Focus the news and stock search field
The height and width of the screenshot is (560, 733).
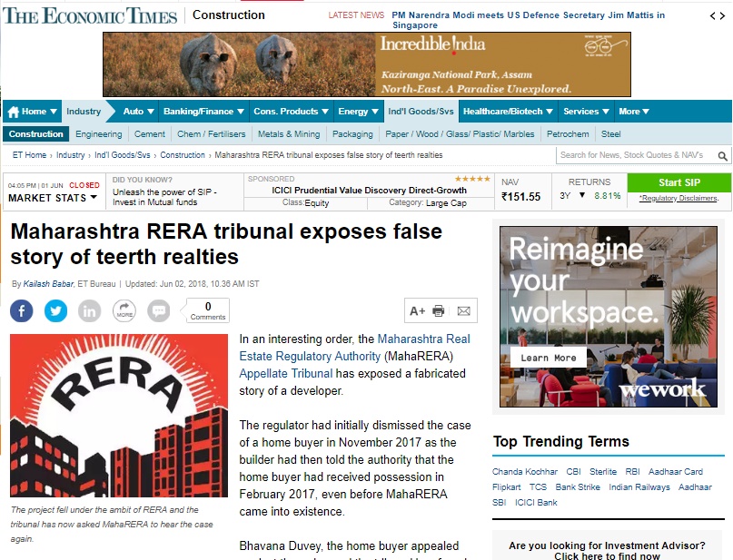tap(636, 155)
